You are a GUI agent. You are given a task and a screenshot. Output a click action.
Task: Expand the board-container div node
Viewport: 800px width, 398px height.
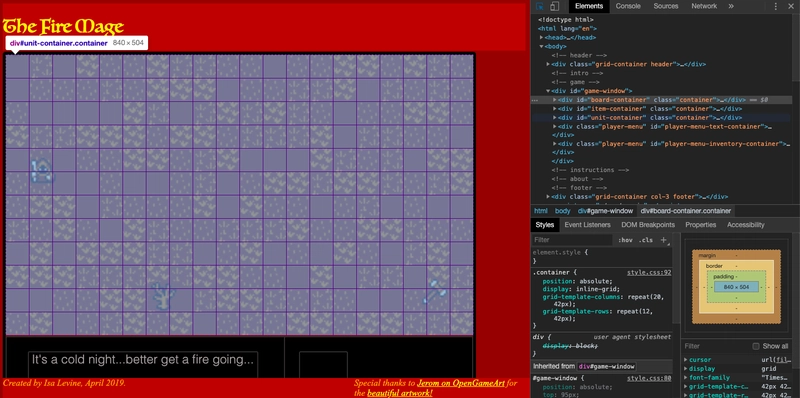tap(555, 100)
